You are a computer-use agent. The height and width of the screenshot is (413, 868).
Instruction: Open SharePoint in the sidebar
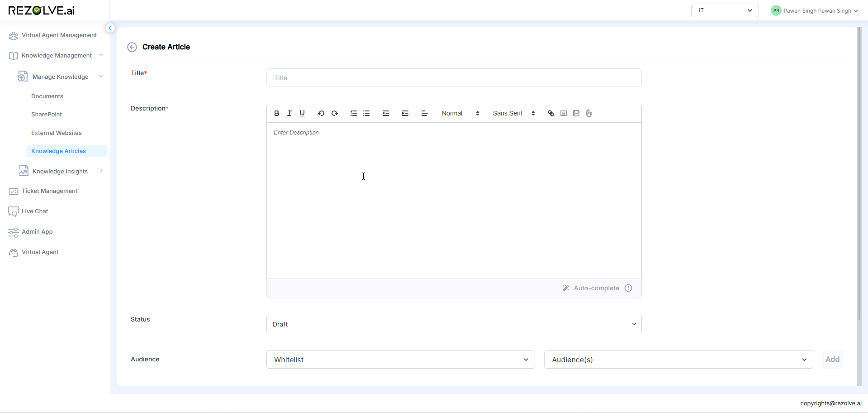coord(47,115)
